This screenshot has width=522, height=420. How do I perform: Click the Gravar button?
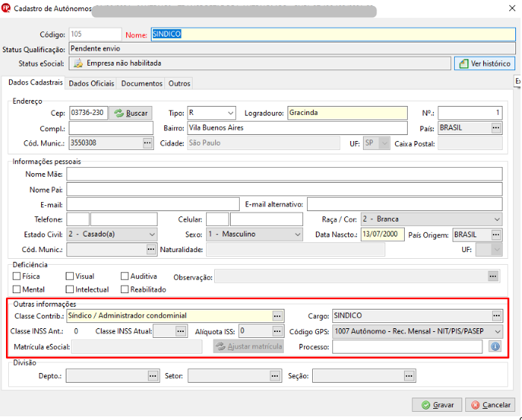(x=437, y=404)
